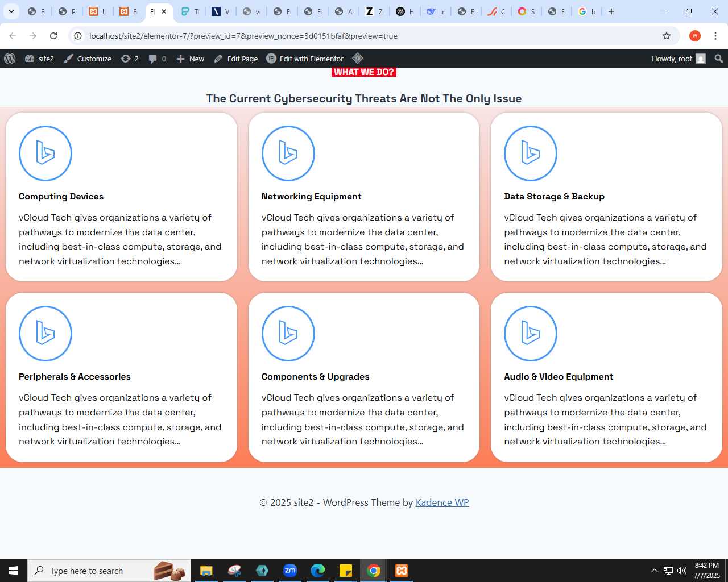728x582 pixels.
Task: Open the tab search dropdown arrow
Action: pos(11,11)
